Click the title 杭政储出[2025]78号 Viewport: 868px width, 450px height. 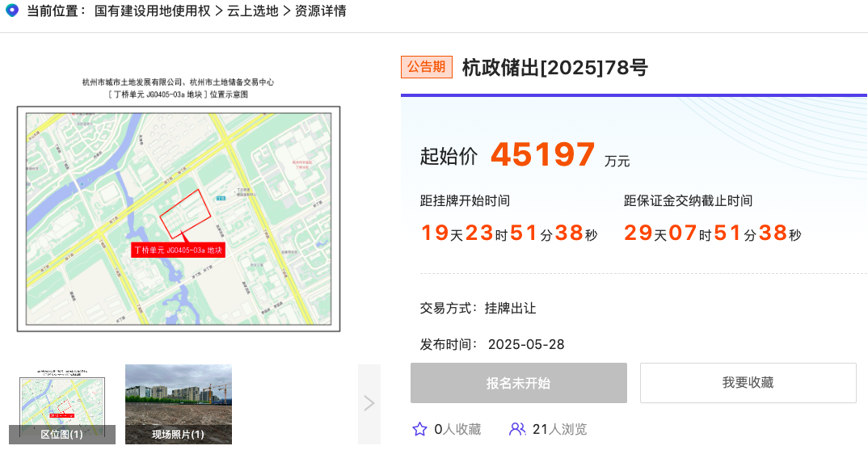554,68
